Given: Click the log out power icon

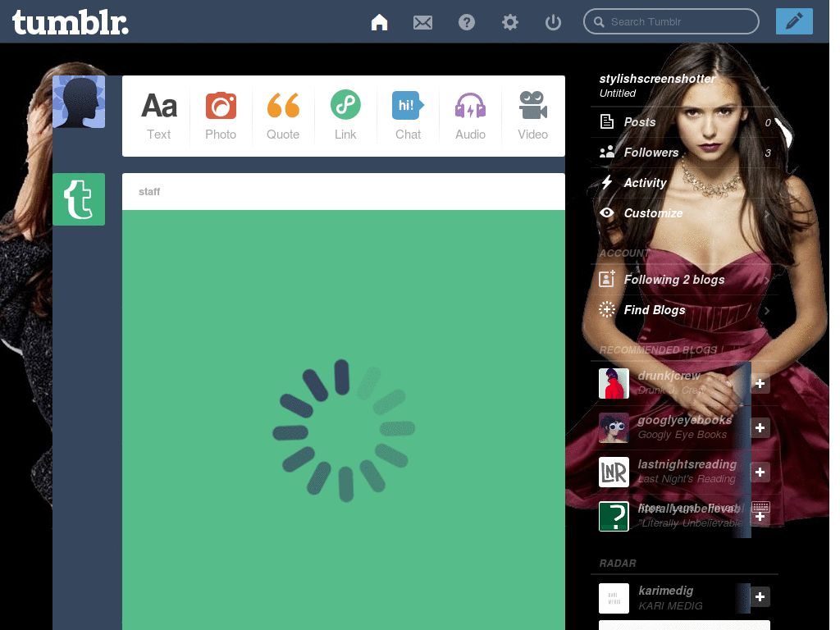Looking at the screenshot, I should tap(553, 22).
